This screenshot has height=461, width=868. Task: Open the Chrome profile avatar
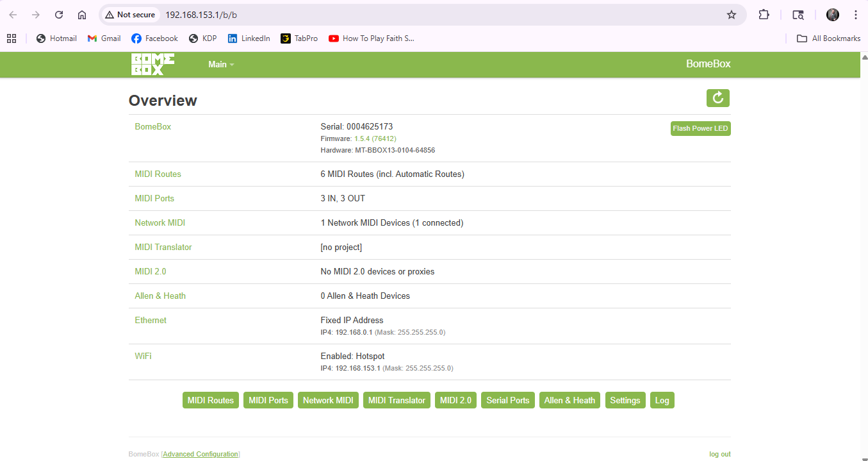coord(832,15)
